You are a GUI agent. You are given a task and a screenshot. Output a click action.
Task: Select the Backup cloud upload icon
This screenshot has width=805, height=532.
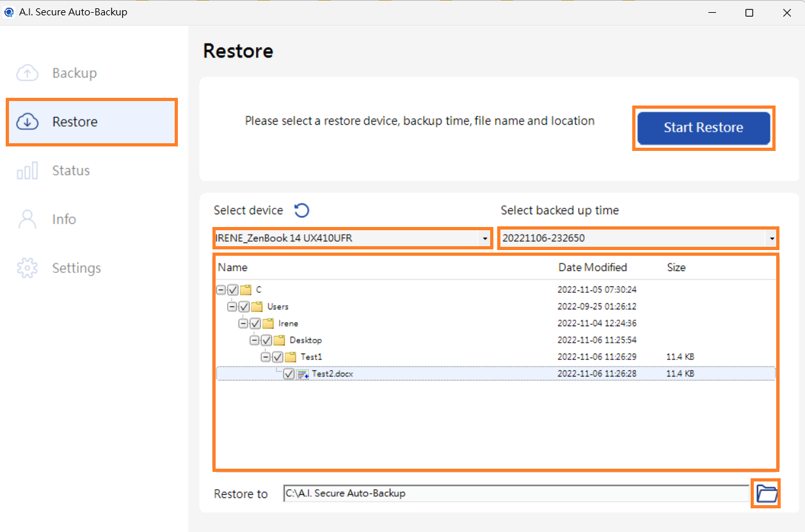28,73
